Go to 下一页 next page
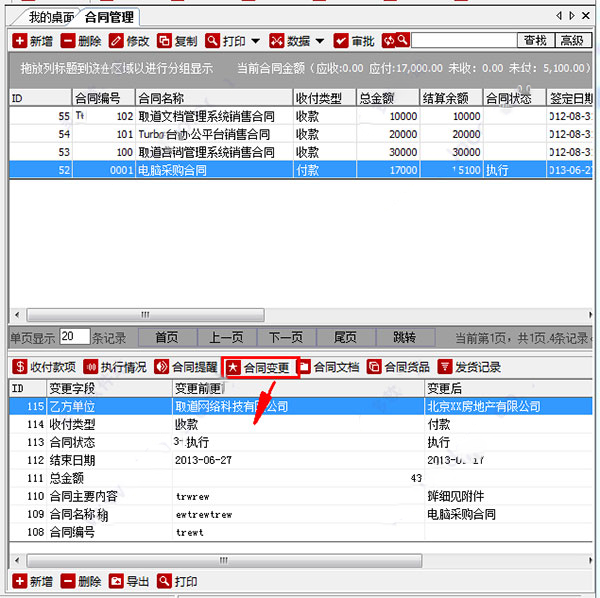 coord(286,337)
